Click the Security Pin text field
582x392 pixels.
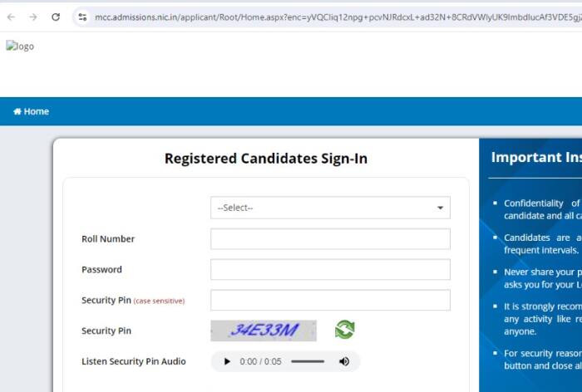pyautogui.click(x=329, y=301)
